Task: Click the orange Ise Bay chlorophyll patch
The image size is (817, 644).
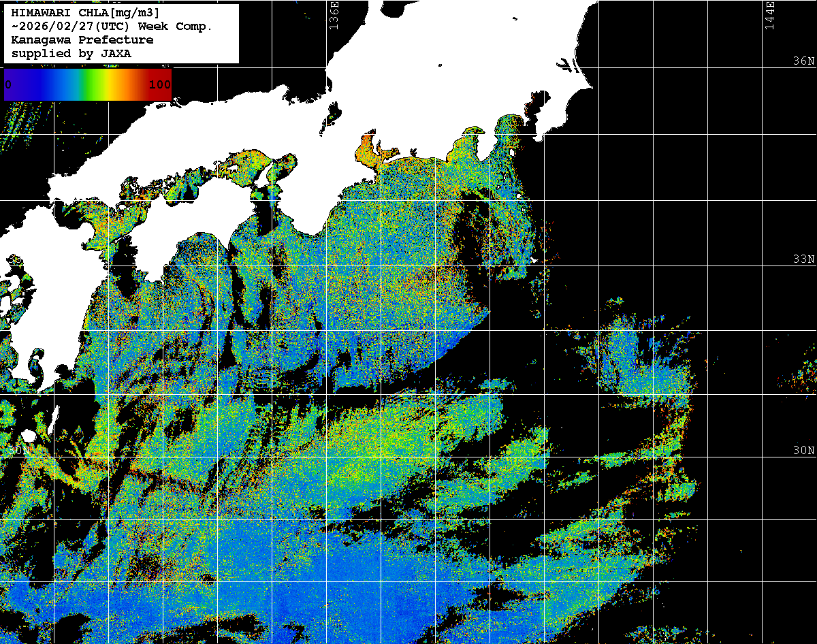Action: [x=366, y=150]
